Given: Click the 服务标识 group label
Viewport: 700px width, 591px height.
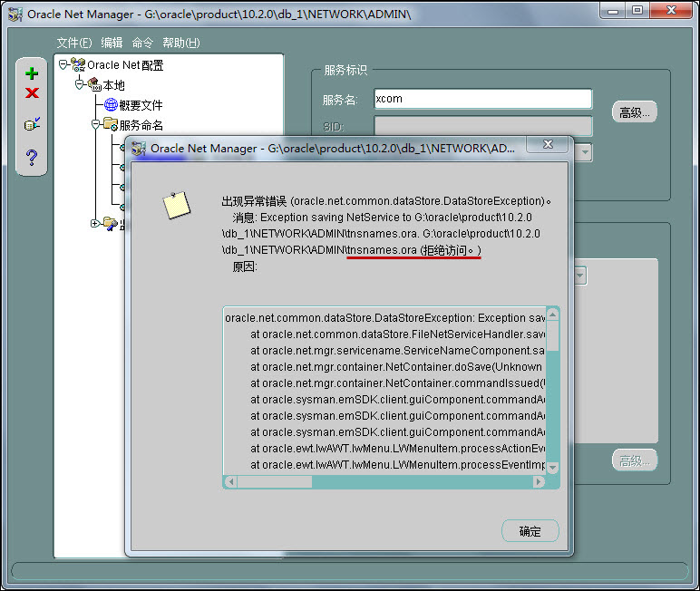Looking at the screenshot, I should coord(346,70).
